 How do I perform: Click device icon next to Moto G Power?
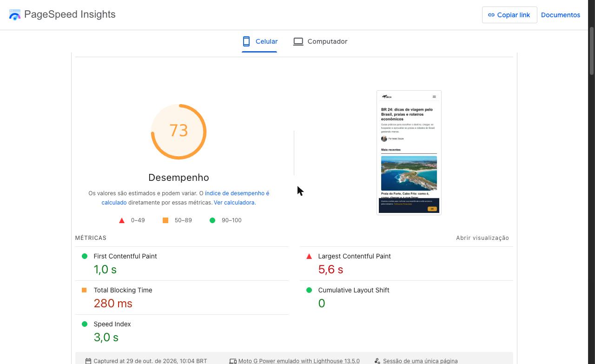tap(233, 361)
